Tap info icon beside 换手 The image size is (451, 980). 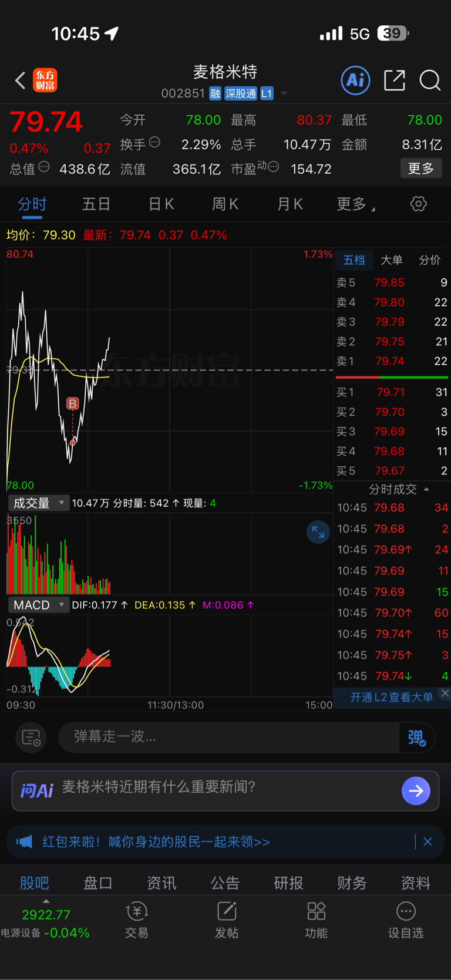tap(154, 142)
